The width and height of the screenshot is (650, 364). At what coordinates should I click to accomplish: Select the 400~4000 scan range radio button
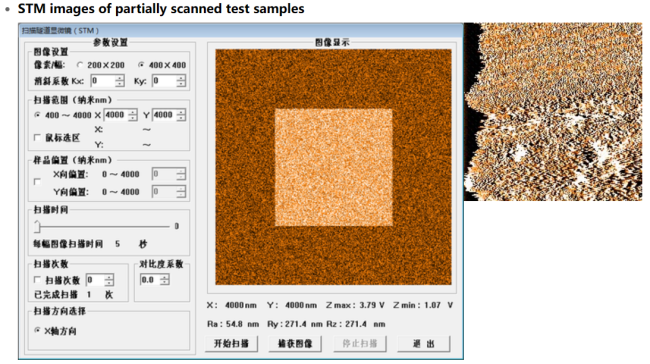tap(37, 115)
